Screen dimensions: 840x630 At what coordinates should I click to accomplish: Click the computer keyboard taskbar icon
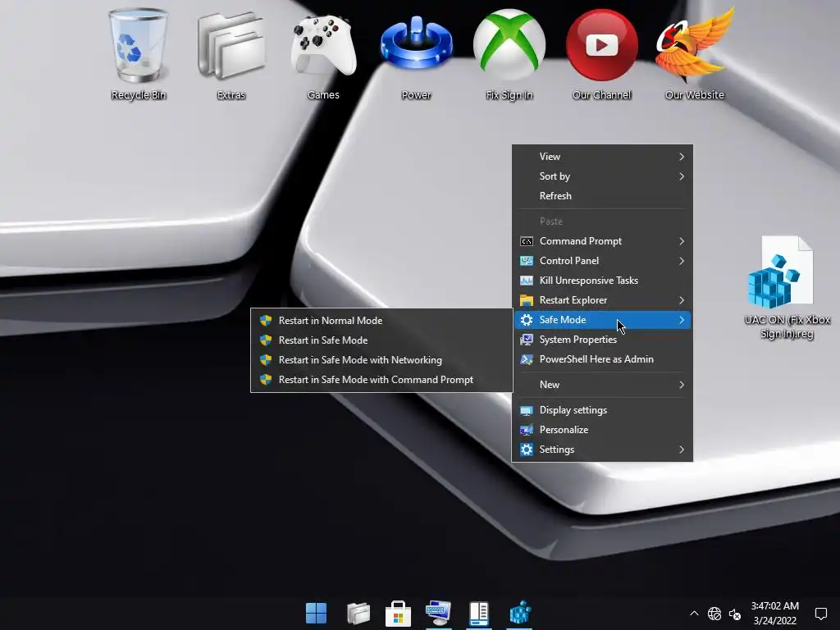point(439,613)
